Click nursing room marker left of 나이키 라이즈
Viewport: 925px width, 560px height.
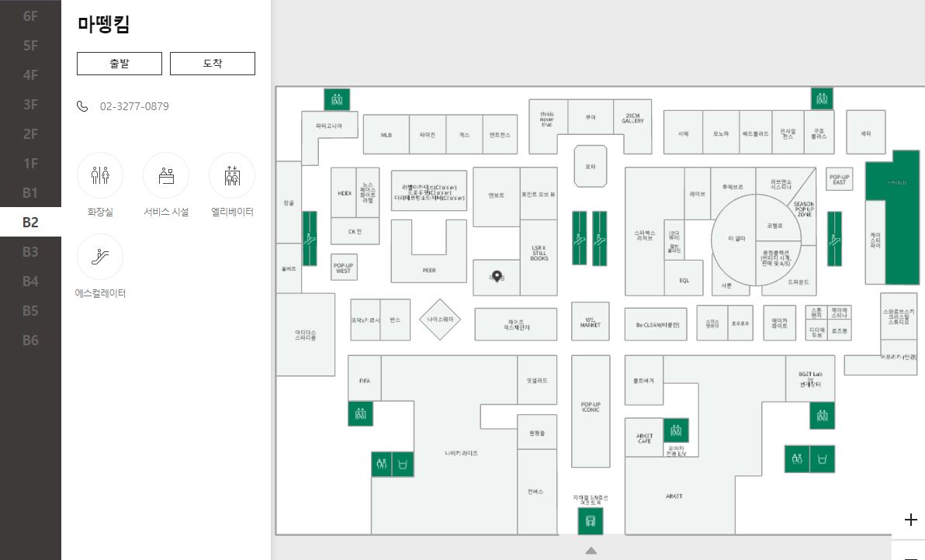(x=403, y=464)
